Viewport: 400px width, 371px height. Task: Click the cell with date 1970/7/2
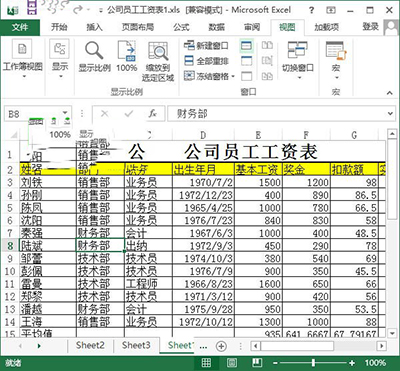[203, 182]
